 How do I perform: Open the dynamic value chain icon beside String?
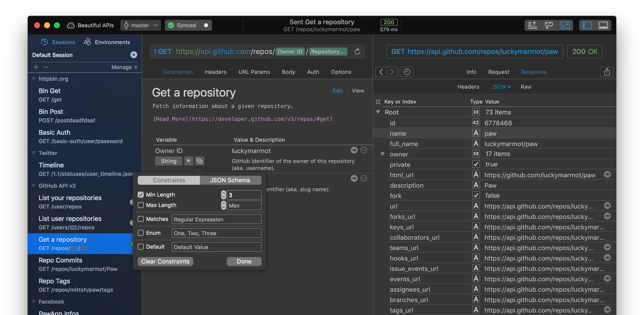coord(199,161)
